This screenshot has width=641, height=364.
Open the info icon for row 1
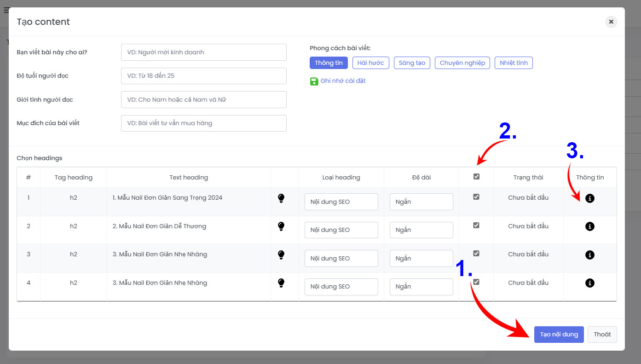pyautogui.click(x=590, y=198)
